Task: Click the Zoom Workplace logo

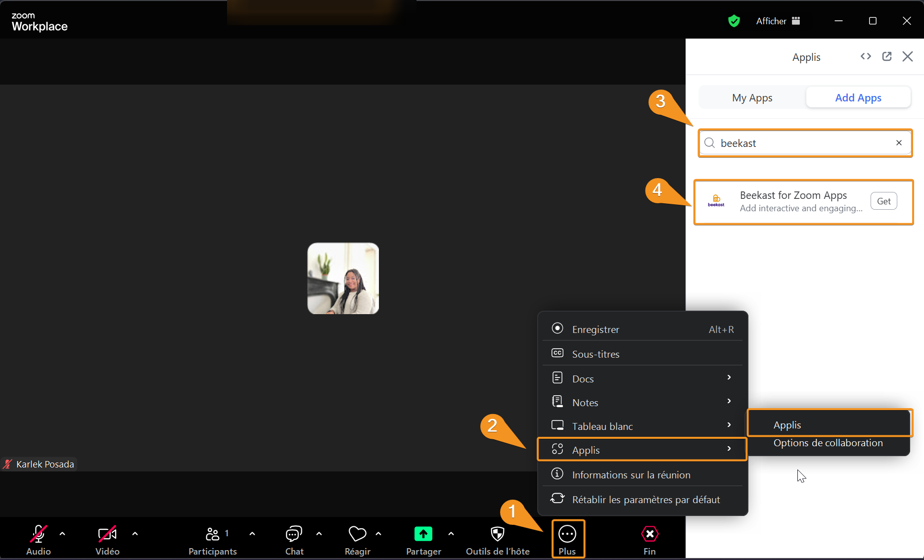Action: (40, 22)
